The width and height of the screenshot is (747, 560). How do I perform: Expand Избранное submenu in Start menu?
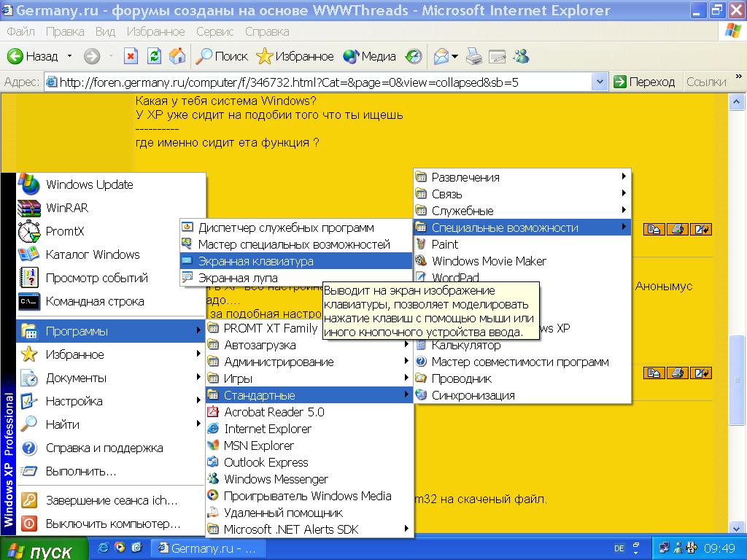[x=111, y=354]
